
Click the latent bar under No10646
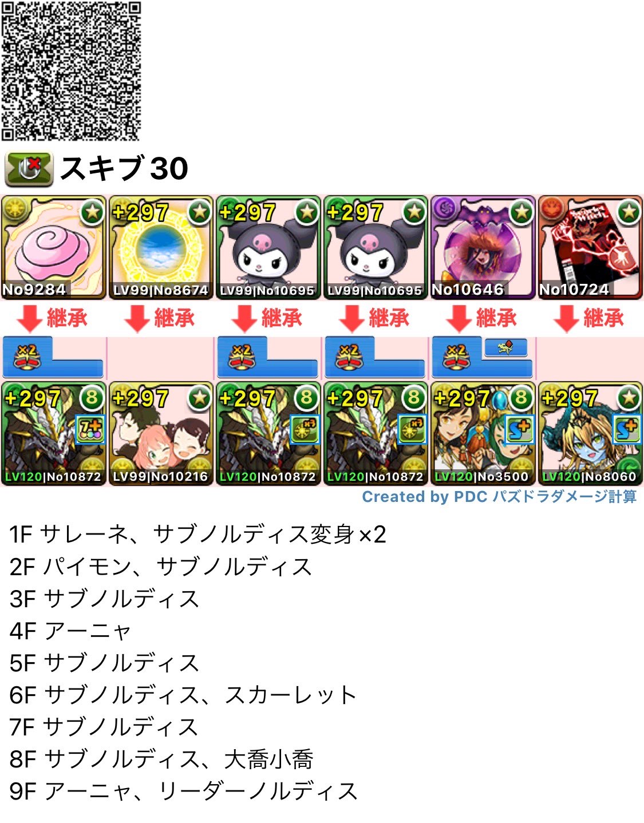click(x=483, y=358)
